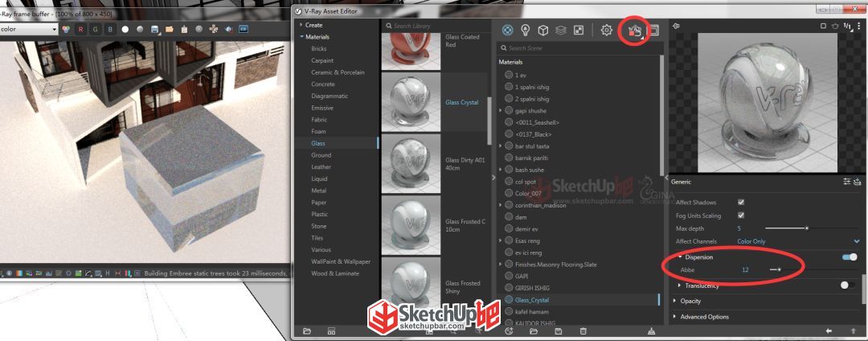Enable the Translucency toggle switch
This screenshot has width=868, height=341.
[x=848, y=285]
